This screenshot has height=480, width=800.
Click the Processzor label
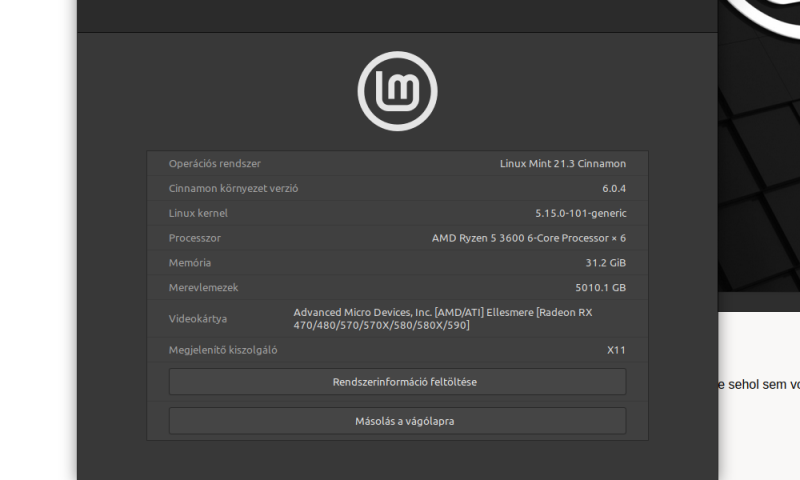(194, 238)
